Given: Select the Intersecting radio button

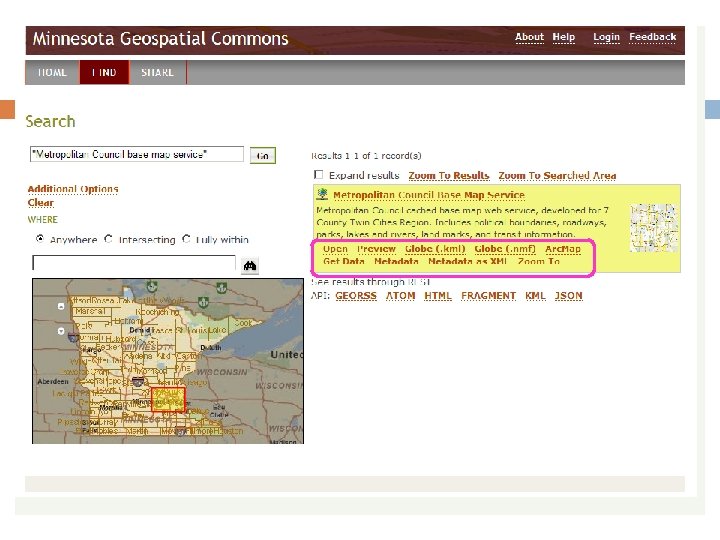Looking at the screenshot, I should [108, 239].
